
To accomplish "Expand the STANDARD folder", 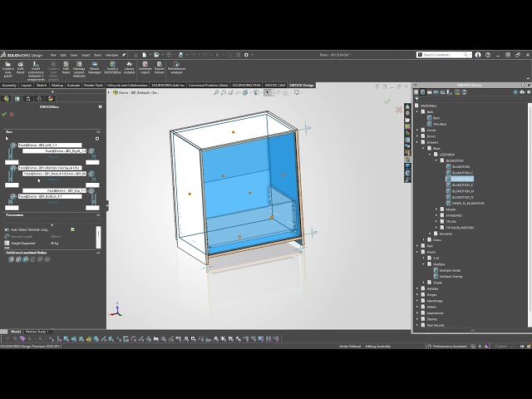I will [436, 216].
